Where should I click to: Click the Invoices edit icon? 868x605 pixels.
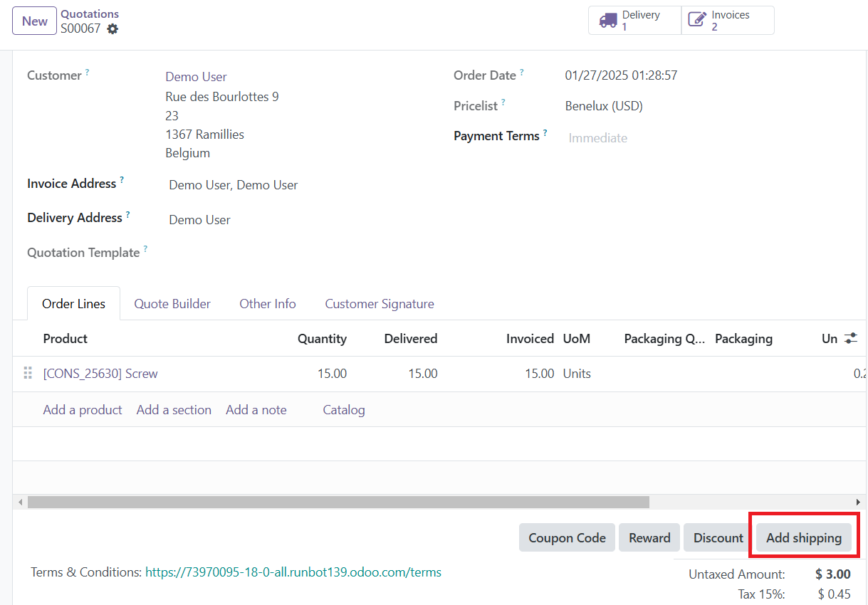[697, 21]
